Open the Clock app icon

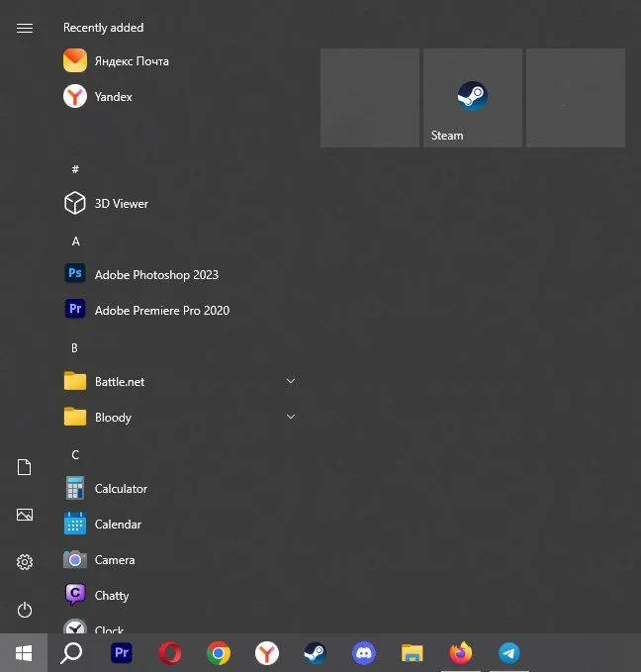pyautogui.click(x=75, y=626)
